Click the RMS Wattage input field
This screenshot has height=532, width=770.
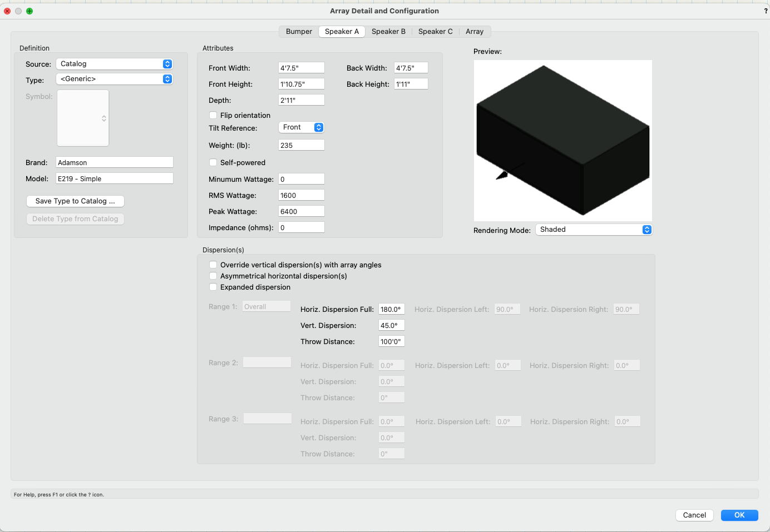tap(301, 196)
